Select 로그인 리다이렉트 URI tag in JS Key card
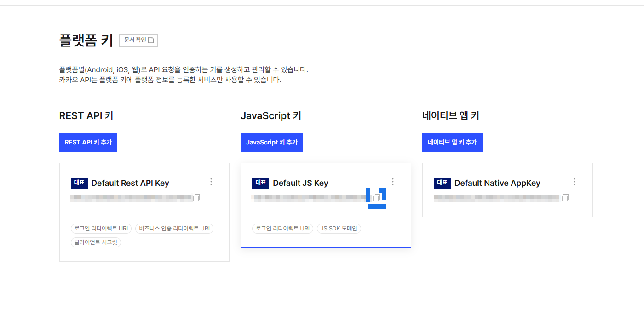 282,229
